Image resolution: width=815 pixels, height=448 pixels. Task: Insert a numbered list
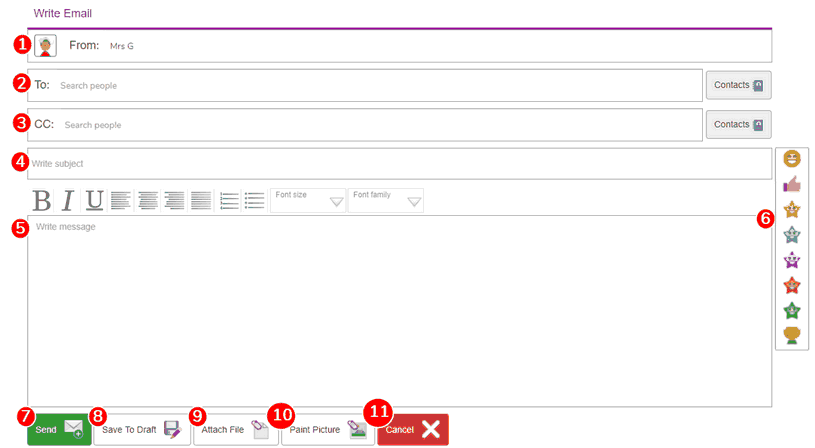(229, 200)
